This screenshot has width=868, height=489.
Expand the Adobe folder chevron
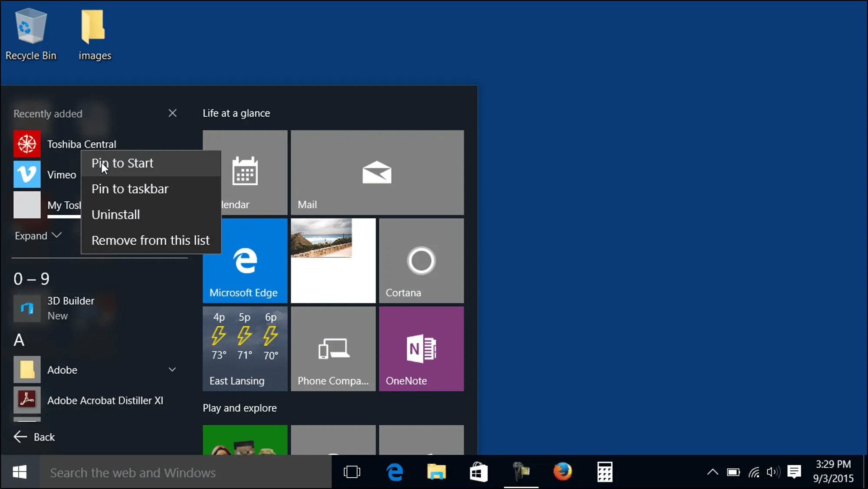click(172, 370)
